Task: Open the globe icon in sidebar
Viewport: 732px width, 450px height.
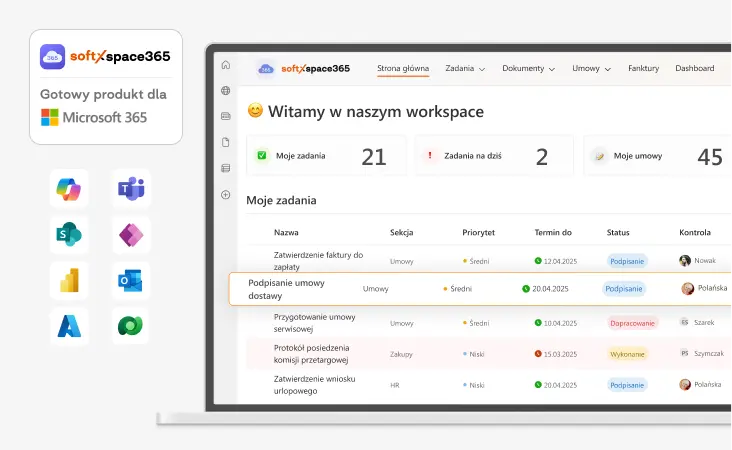Action: [x=225, y=91]
